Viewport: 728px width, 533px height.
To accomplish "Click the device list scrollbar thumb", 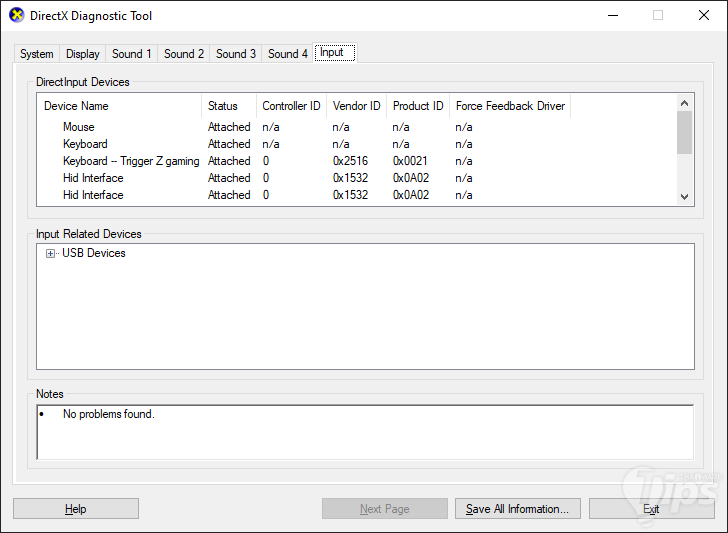I will (684, 133).
